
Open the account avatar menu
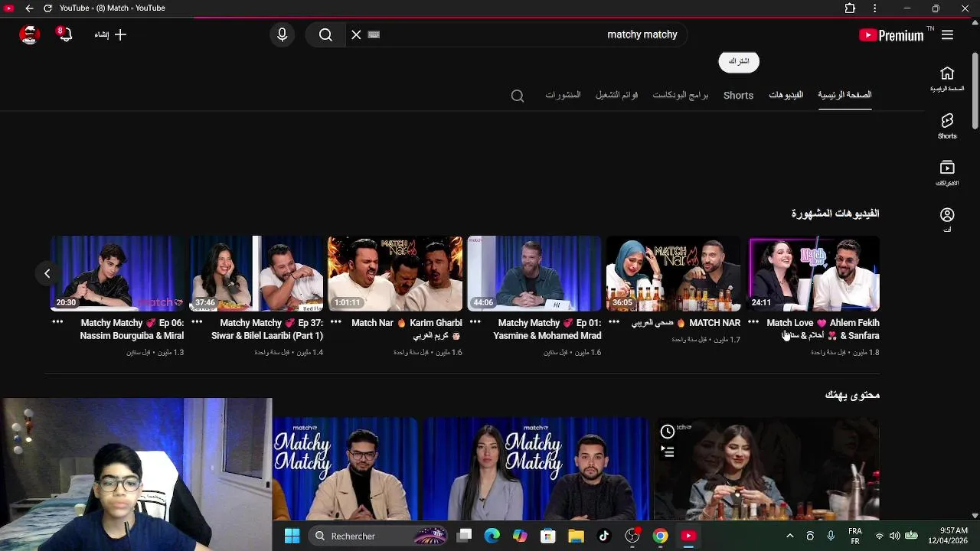tap(29, 34)
